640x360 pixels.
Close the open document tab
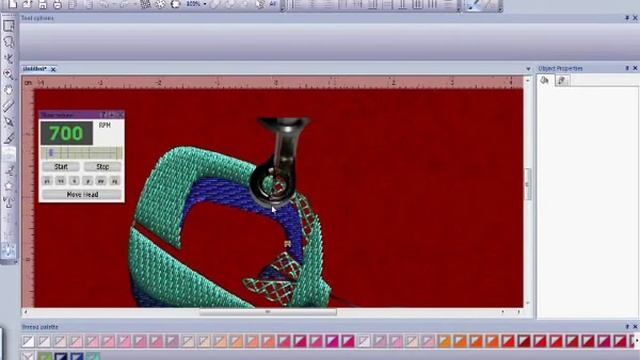tap(53, 69)
